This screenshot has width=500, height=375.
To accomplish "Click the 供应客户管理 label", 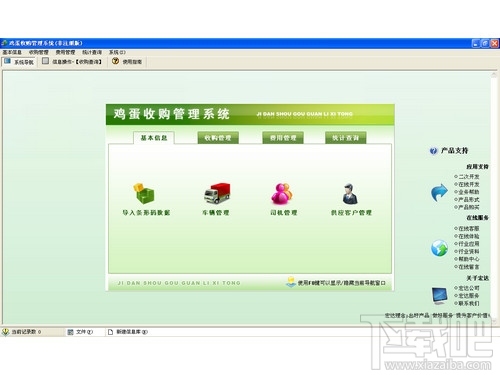I will 351,213.
